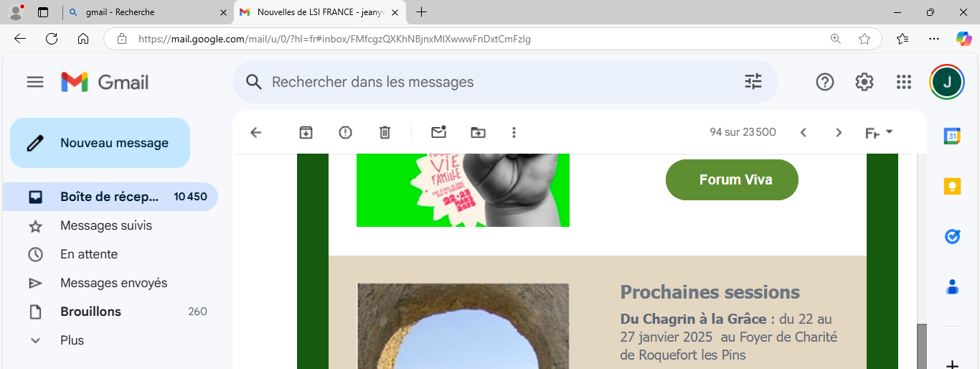The height and width of the screenshot is (369, 980).
Task: Go to newer message chevron
Action: click(x=804, y=132)
